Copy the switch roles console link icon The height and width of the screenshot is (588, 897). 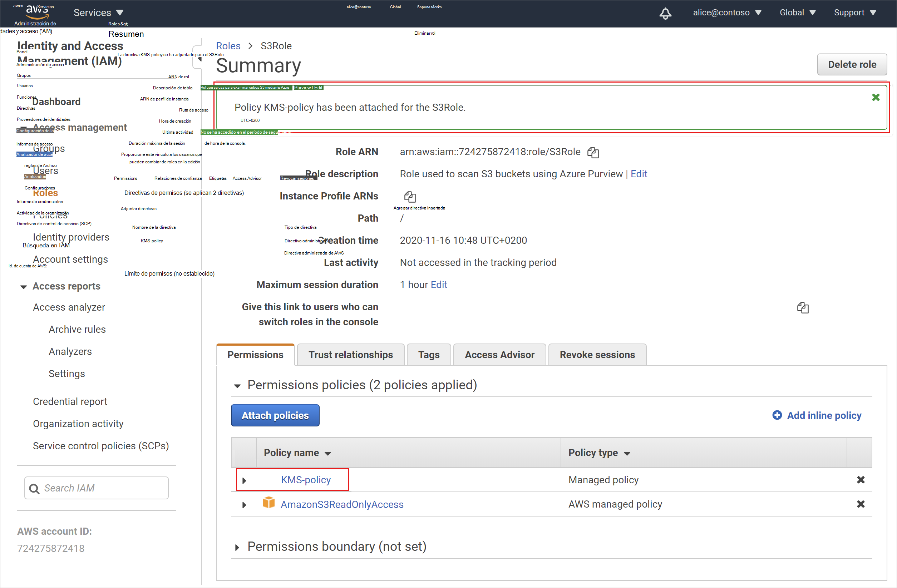pos(803,307)
